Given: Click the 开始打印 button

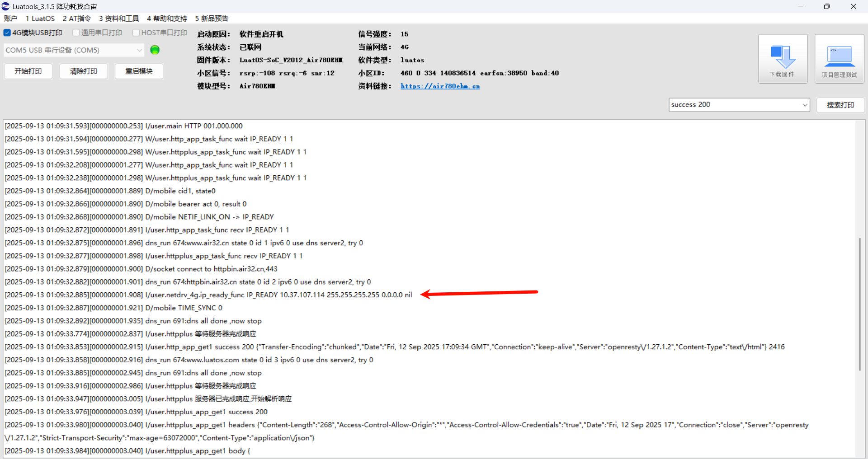Looking at the screenshot, I should point(28,71).
